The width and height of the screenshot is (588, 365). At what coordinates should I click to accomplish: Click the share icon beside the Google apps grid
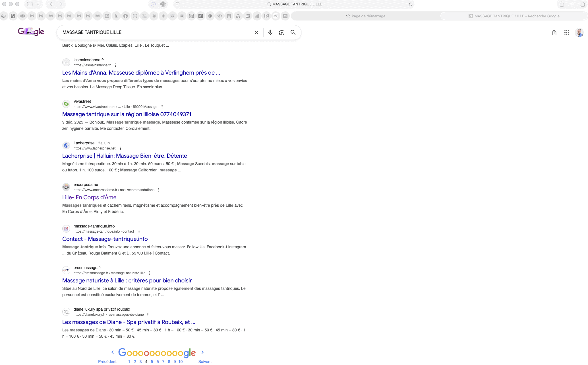point(554,32)
